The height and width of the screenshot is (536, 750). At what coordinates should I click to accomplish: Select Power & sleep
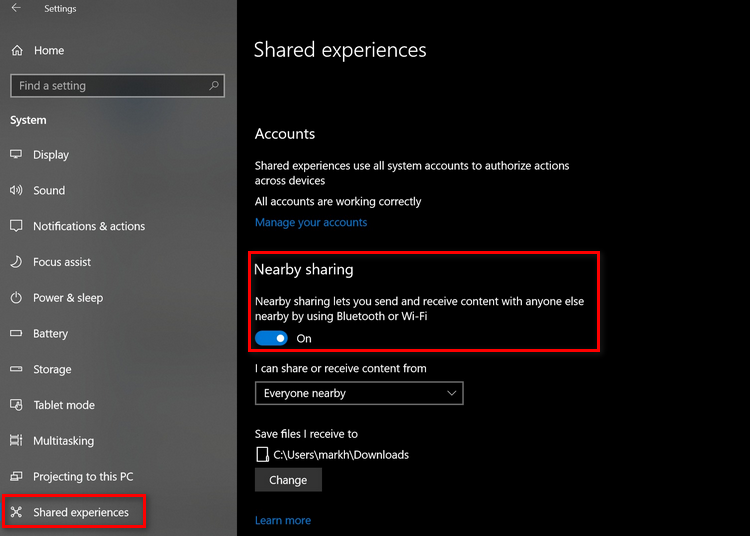pyautogui.click(x=68, y=298)
